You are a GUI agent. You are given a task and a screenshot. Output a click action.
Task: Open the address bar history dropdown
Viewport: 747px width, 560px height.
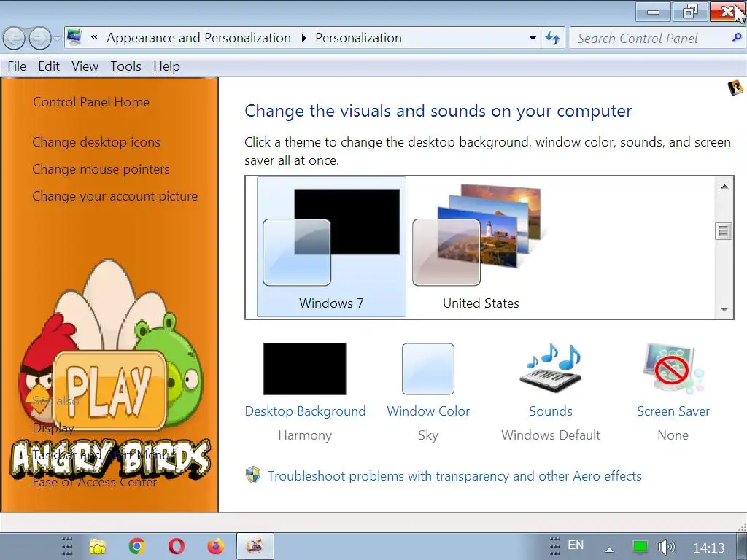pyautogui.click(x=533, y=38)
